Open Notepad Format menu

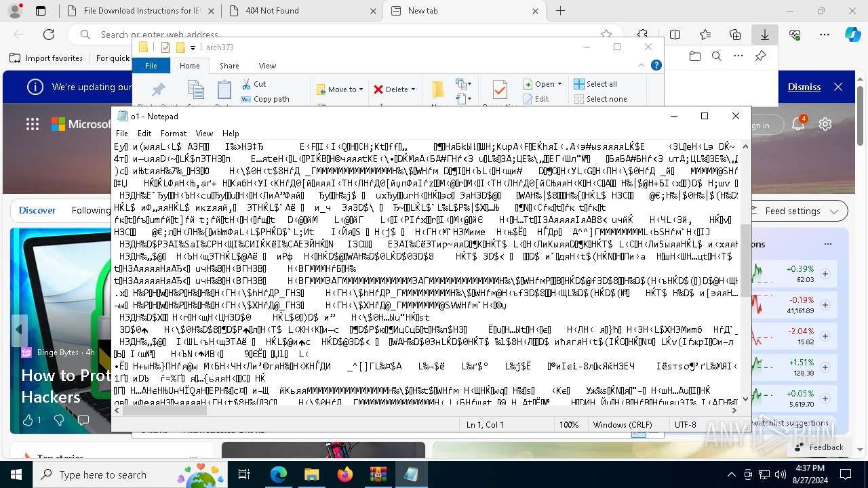tap(174, 134)
